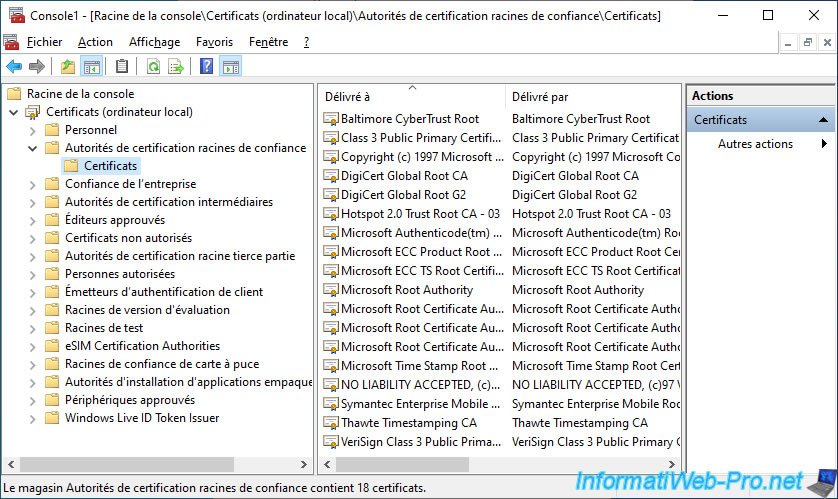838x499 pixels.
Task: Open Autres actions in the Actions pane
Action: click(755, 144)
